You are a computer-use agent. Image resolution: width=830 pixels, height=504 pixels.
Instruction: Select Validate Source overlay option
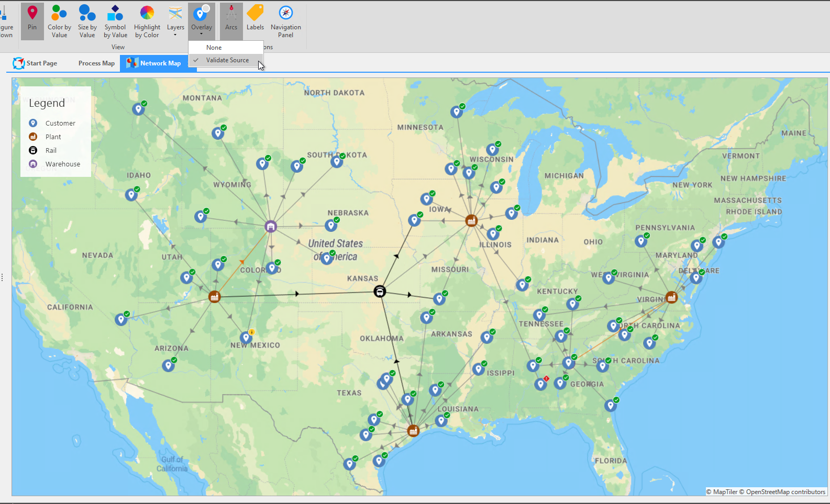[x=226, y=60]
